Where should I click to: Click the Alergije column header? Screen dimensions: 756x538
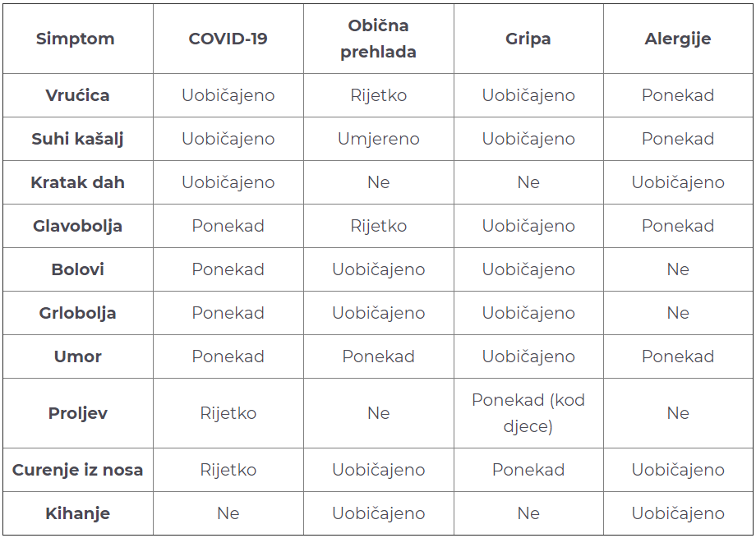tap(678, 39)
